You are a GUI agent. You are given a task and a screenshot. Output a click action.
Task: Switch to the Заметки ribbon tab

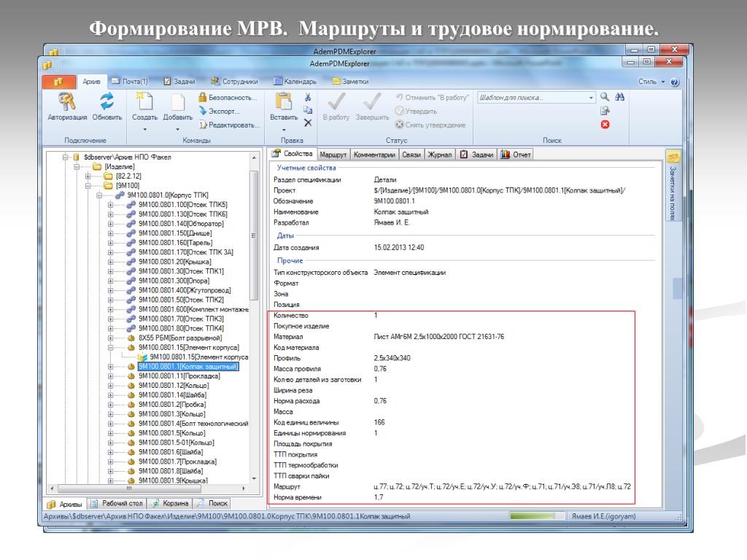[x=350, y=82]
